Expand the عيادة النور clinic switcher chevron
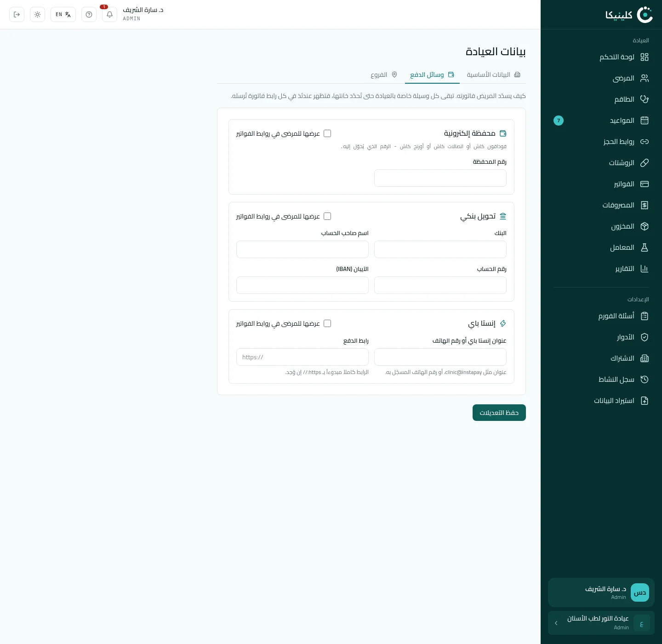Image resolution: width=662 pixels, height=644 pixels. click(556, 623)
